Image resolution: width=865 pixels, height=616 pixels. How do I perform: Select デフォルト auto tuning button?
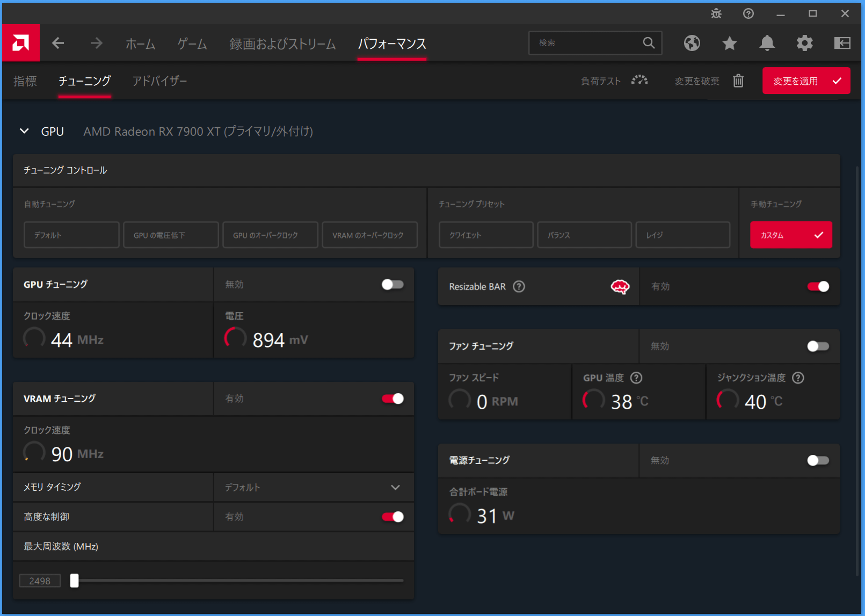tap(71, 235)
